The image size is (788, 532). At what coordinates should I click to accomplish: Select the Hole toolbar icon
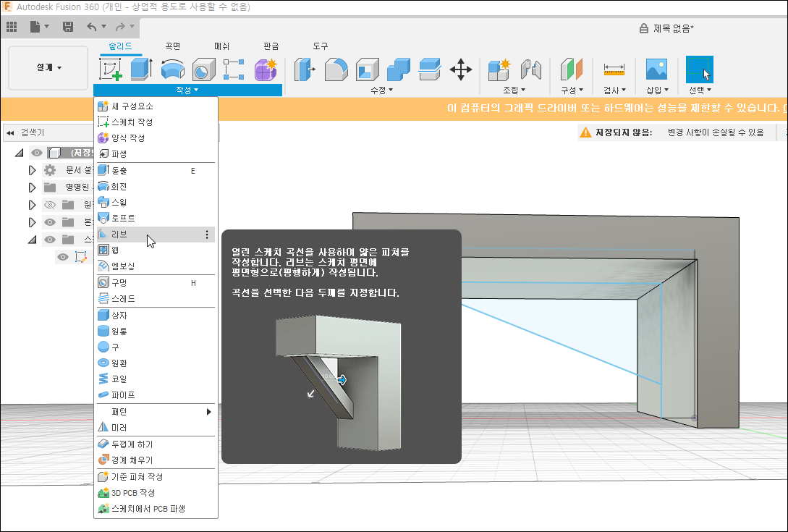tap(203, 69)
